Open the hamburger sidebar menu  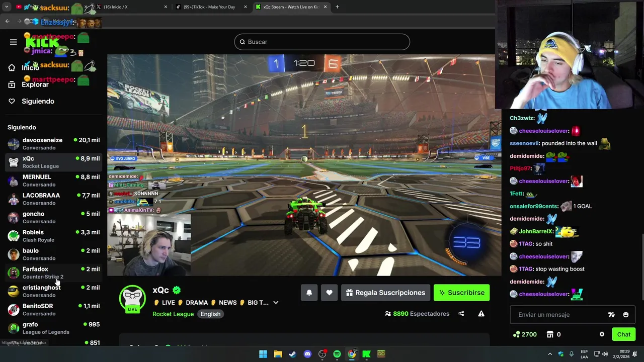click(13, 42)
